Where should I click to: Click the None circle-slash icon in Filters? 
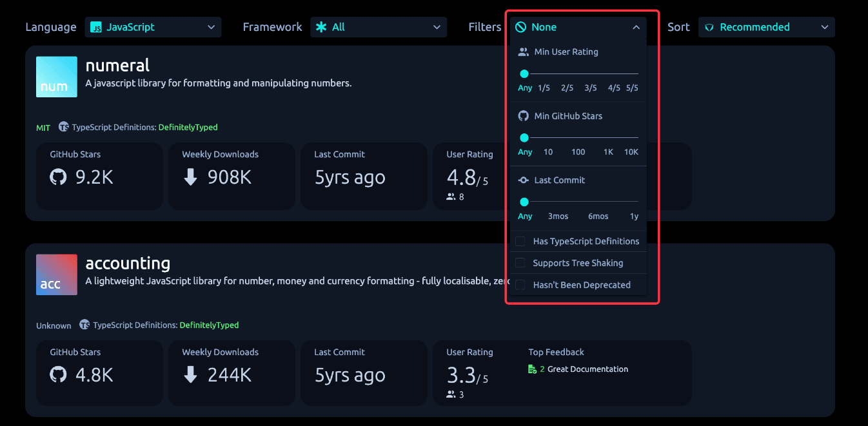coord(521,27)
